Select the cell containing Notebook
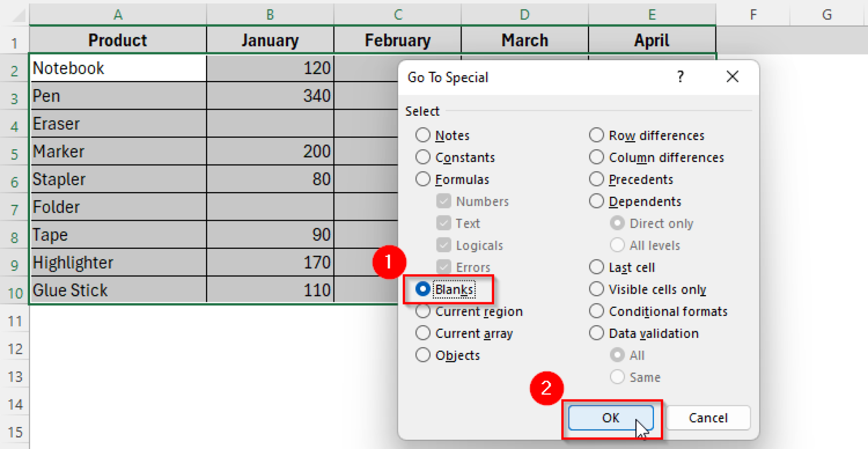 tap(118, 67)
